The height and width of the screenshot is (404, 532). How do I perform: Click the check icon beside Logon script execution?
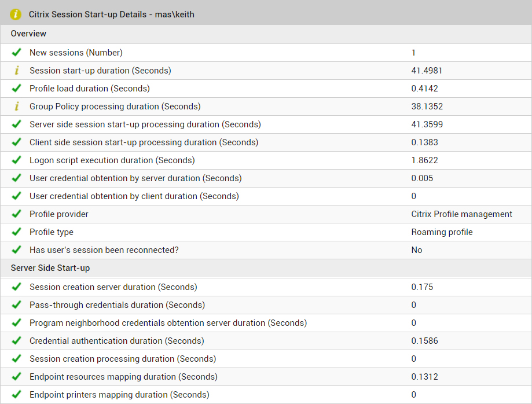[x=16, y=160]
